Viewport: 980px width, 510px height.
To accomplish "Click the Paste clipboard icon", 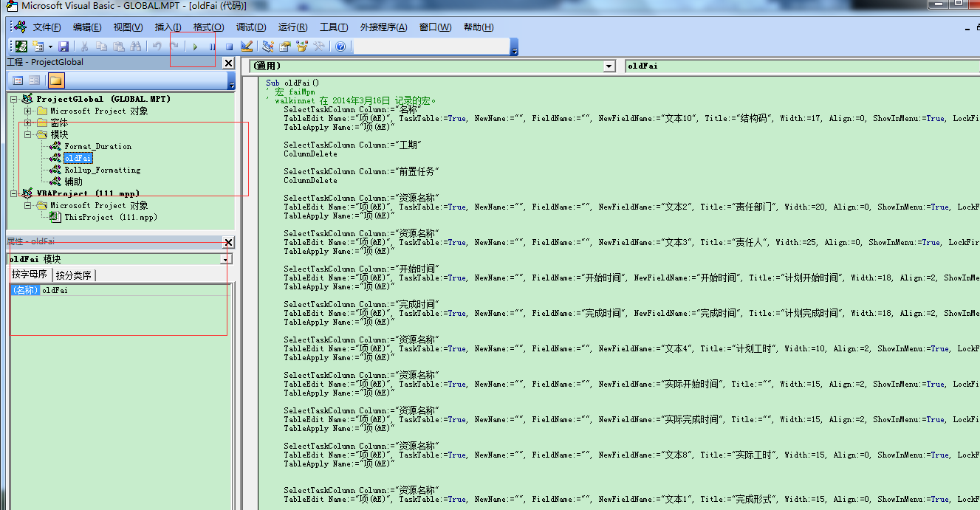I will 118,46.
